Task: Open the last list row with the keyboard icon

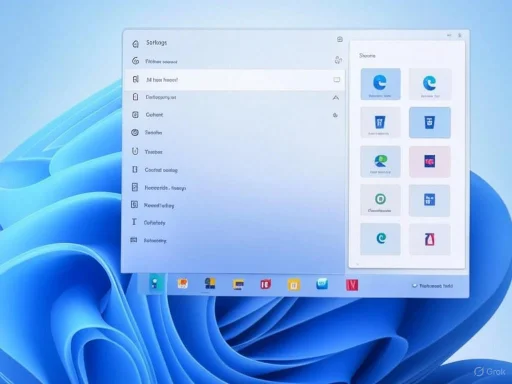Action: (x=235, y=240)
